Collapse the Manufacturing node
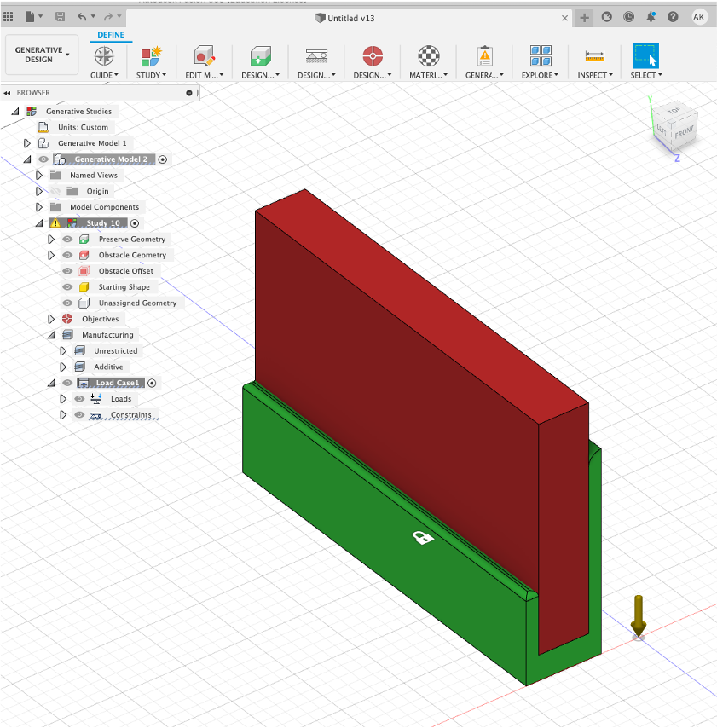This screenshot has height=728, width=717. pos(51,335)
